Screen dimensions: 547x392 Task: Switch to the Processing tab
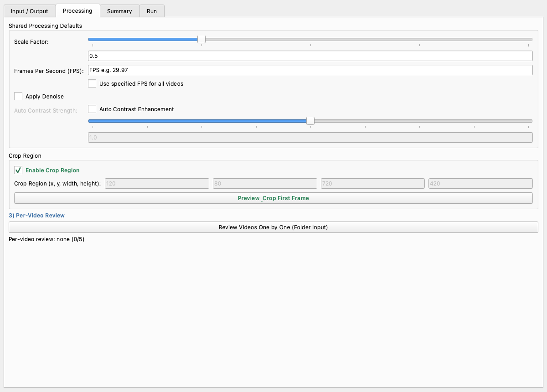click(x=77, y=10)
